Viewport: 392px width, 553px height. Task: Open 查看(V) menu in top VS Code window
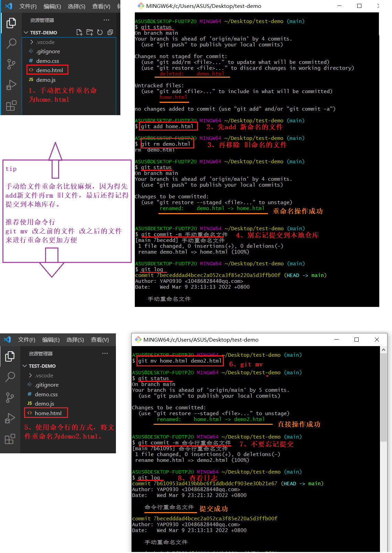101,6
